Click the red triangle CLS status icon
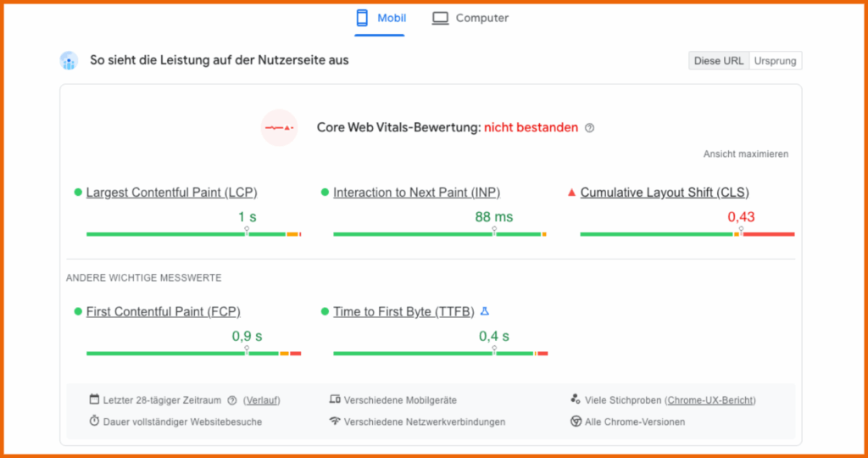 pyautogui.click(x=571, y=193)
